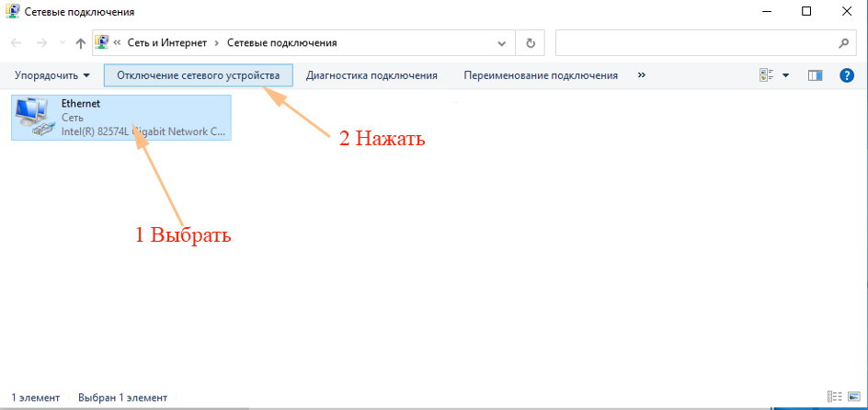Switch to details view in status bar
The width and height of the screenshot is (868, 410).
(x=833, y=397)
